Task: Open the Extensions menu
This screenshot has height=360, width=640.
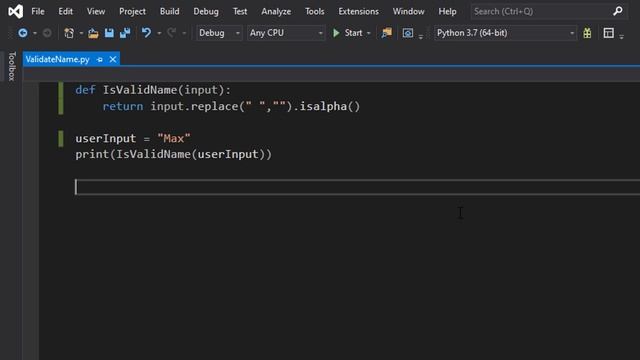Action: pos(358,11)
